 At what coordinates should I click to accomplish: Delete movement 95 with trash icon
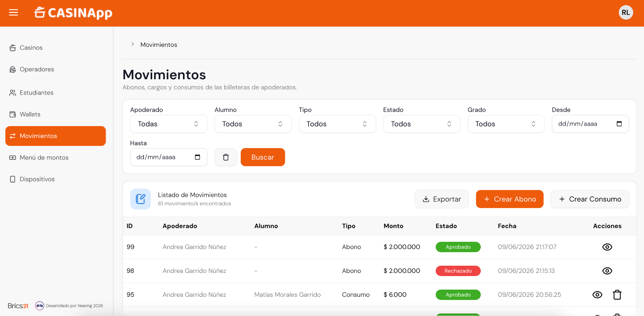(x=617, y=295)
